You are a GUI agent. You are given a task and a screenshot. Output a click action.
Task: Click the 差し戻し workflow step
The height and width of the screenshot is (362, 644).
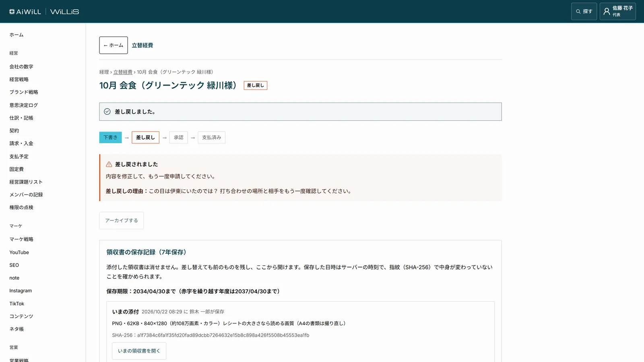pyautogui.click(x=145, y=138)
